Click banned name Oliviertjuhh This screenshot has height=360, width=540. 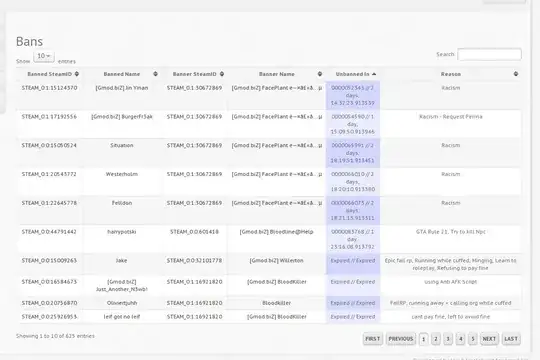pos(122,303)
